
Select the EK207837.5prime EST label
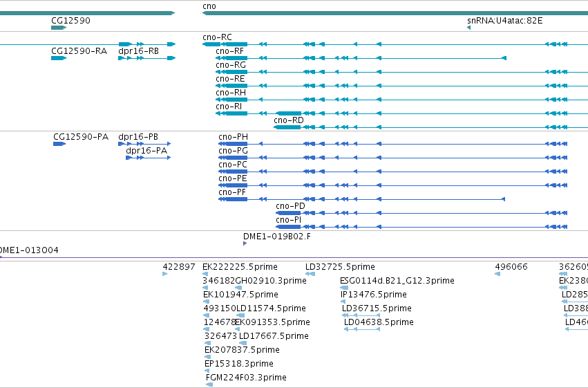[x=243, y=351]
